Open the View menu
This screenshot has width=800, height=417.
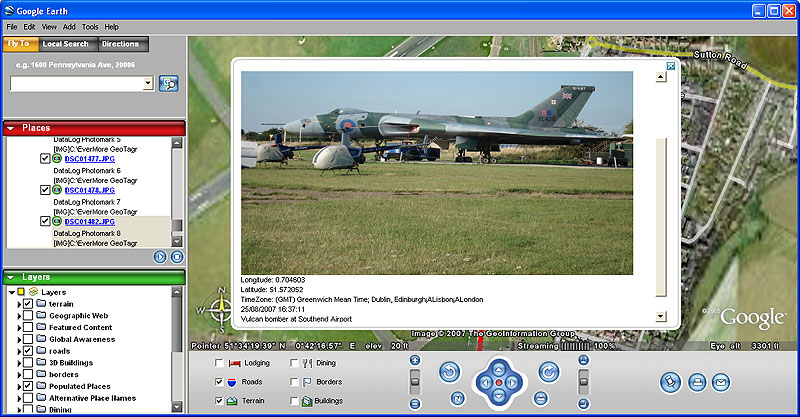pyautogui.click(x=49, y=27)
